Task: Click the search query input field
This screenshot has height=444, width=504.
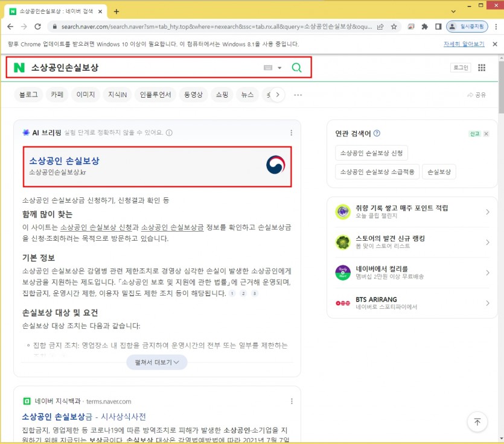Action: [145, 68]
